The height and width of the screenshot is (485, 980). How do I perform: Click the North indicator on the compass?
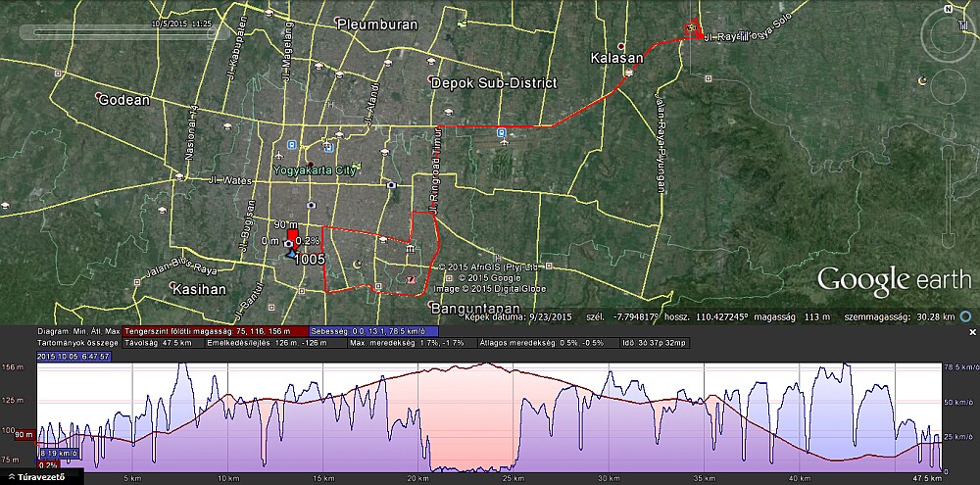[x=949, y=10]
